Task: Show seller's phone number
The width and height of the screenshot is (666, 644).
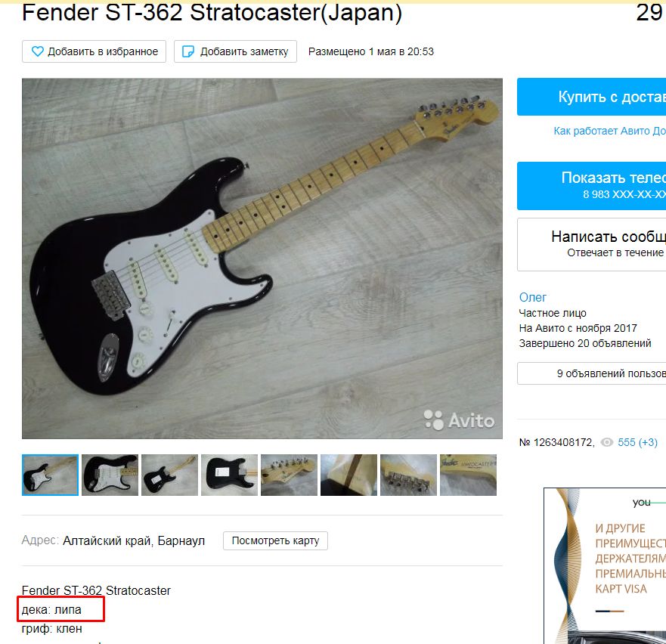Action: coord(591,186)
